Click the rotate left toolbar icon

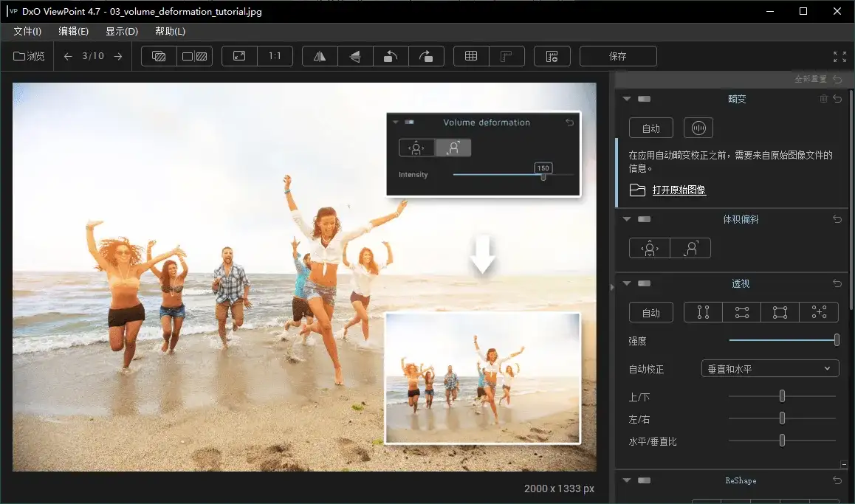[391, 56]
